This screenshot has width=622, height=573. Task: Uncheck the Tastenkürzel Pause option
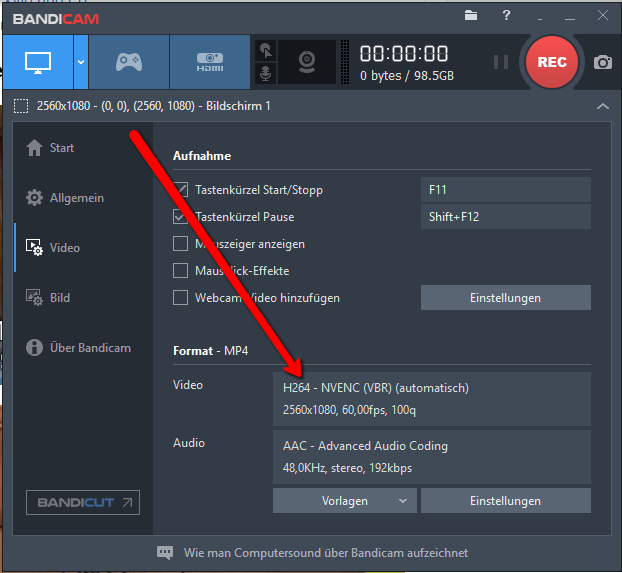181,216
